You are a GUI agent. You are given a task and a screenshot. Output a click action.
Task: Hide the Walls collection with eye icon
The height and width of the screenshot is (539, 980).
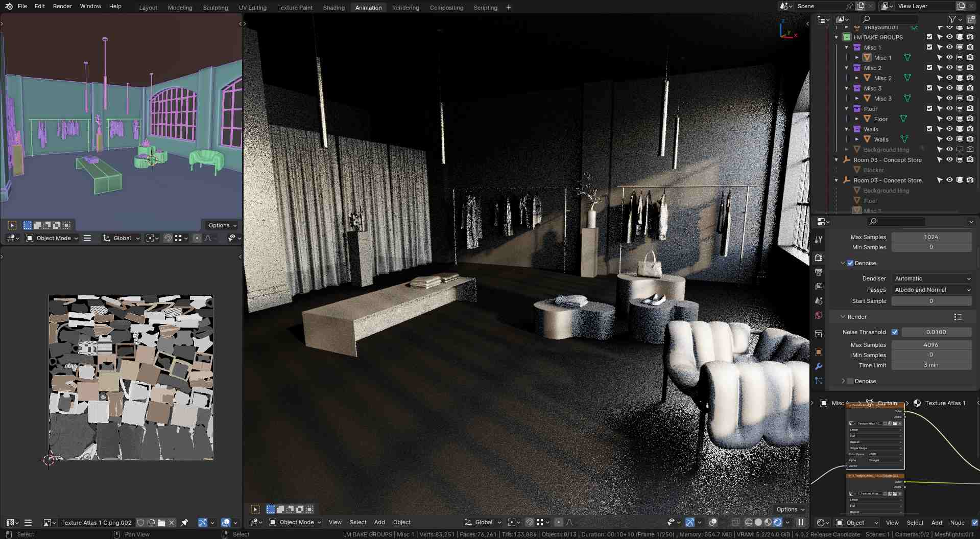pos(949,129)
